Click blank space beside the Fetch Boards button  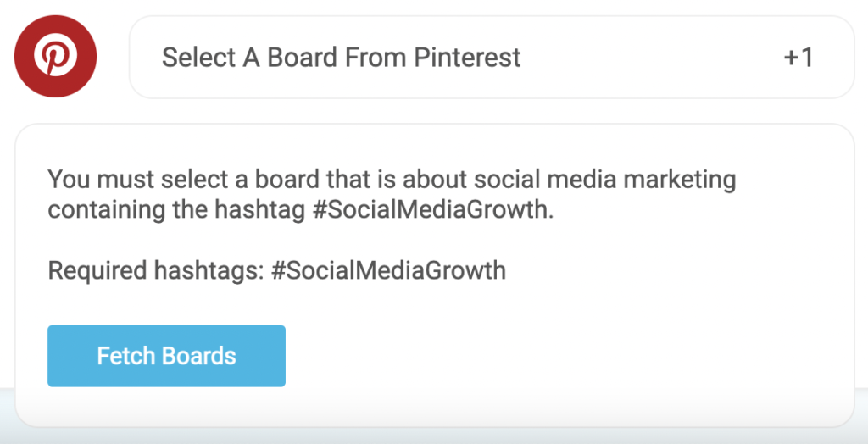click(554, 355)
